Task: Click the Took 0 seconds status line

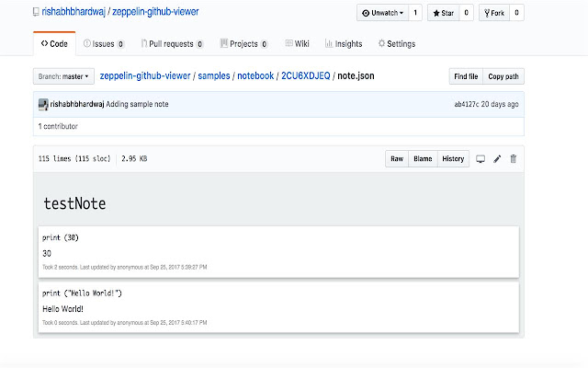Action: (x=125, y=323)
